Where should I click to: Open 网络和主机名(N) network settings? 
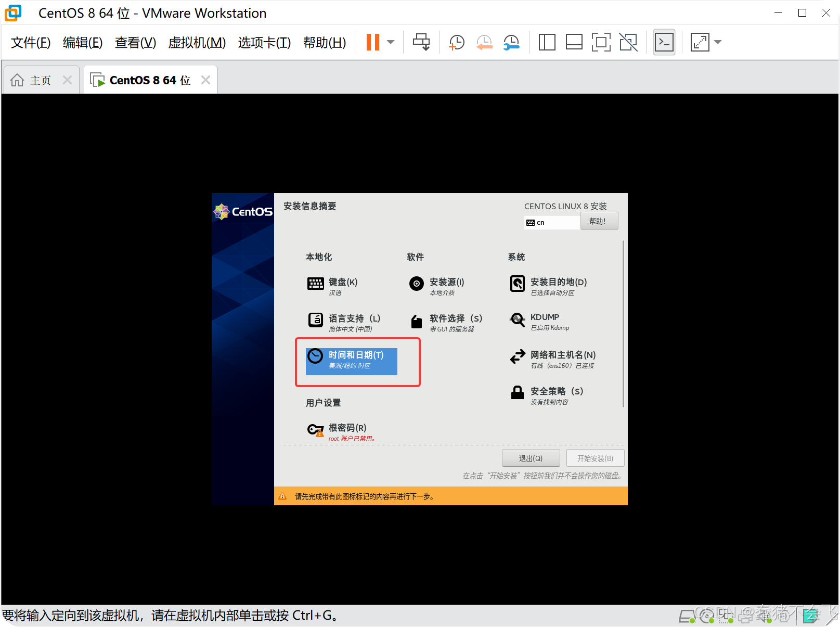[x=553, y=359]
